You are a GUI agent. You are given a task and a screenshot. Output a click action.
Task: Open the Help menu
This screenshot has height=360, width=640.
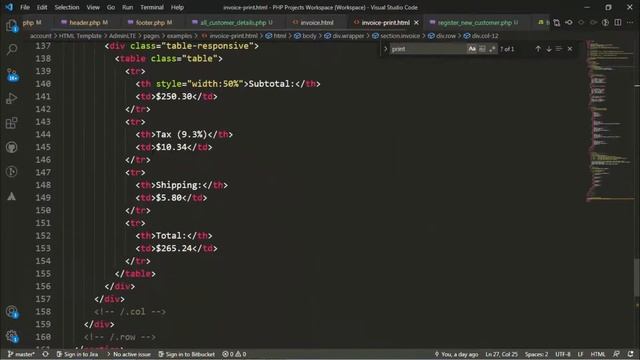pos(177,7)
